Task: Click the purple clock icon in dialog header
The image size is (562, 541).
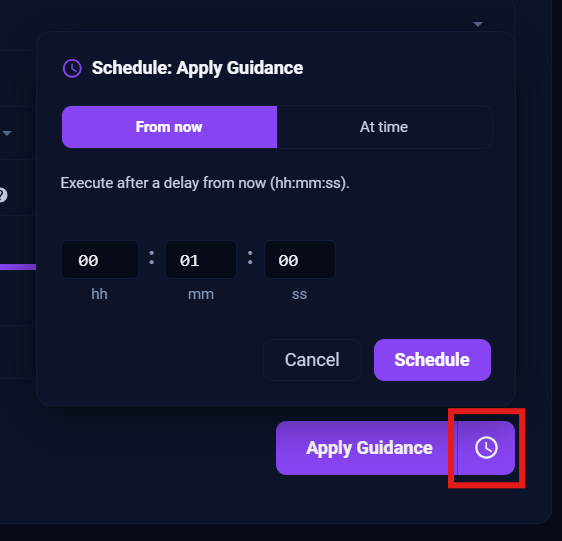Action: [72, 68]
